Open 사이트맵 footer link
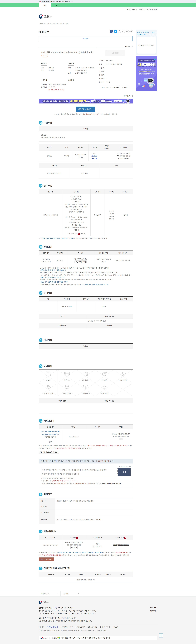The image size is (196, 644). (115, 627)
